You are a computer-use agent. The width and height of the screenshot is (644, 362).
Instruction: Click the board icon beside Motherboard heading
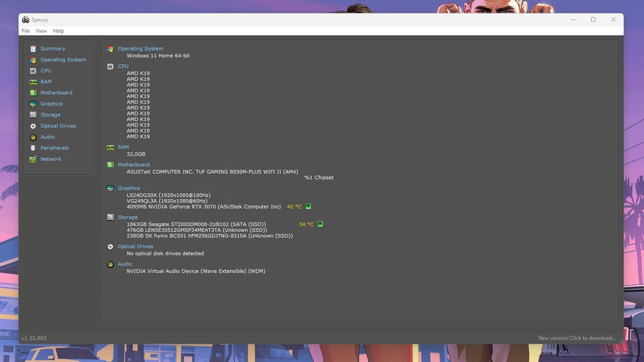click(x=110, y=165)
